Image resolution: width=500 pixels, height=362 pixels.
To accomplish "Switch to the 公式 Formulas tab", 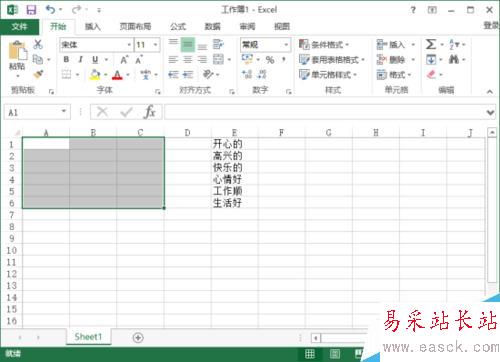I will point(178,27).
